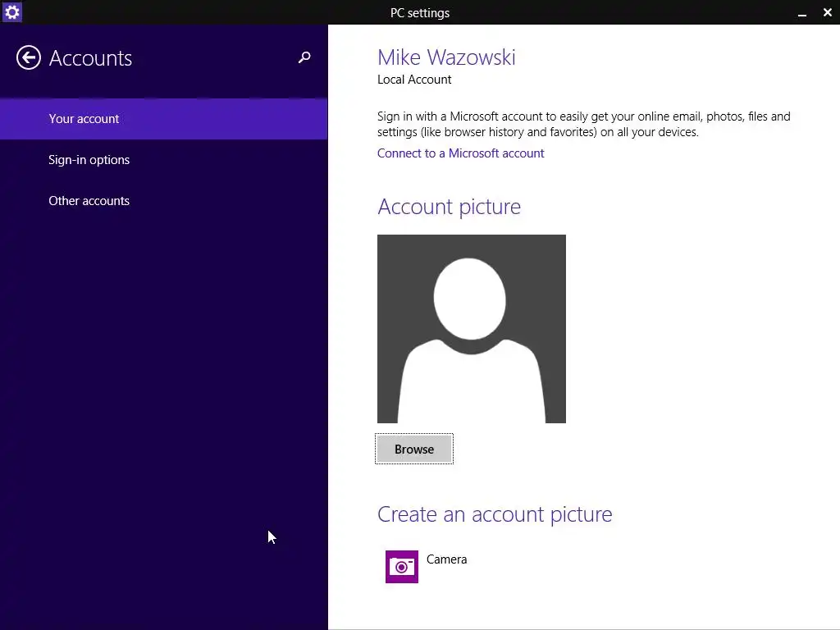Select the Your account menu item
Image resolution: width=840 pixels, height=630 pixels.
click(x=163, y=118)
